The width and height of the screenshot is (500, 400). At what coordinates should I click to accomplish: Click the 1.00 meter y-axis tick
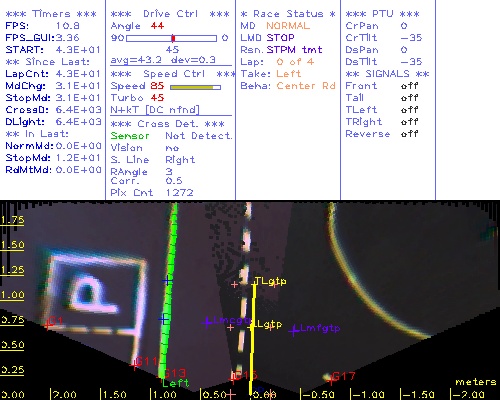click(x=12, y=295)
